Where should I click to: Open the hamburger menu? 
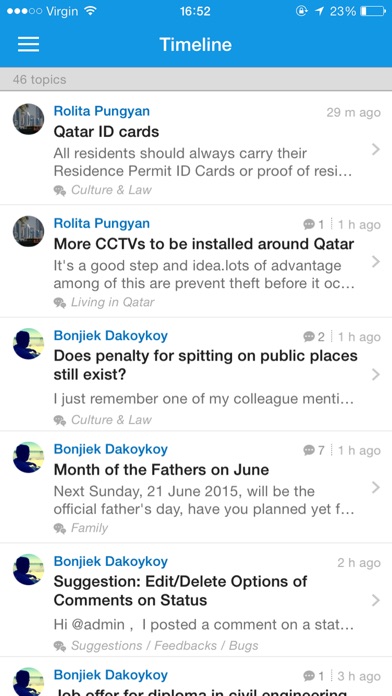click(x=28, y=44)
